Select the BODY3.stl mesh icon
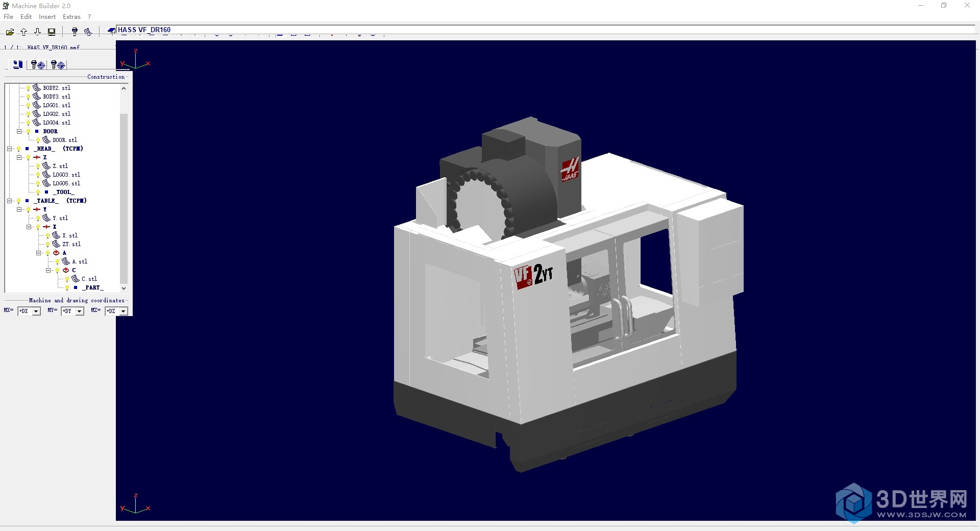Image resolution: width=980 pixels, height=531 pixels. [37, 96]
